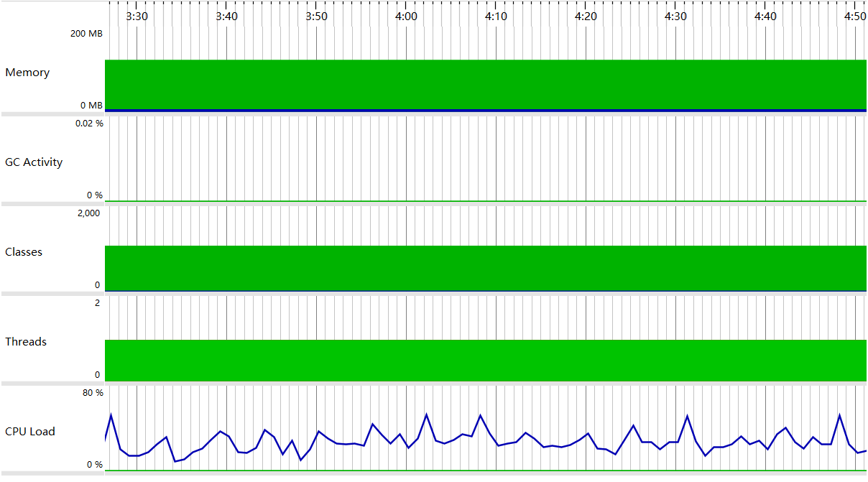The height and width of the screenshot is (482, 868).
Task: Select the Classes telemetry row label
Action: click(x=24, y=252)
